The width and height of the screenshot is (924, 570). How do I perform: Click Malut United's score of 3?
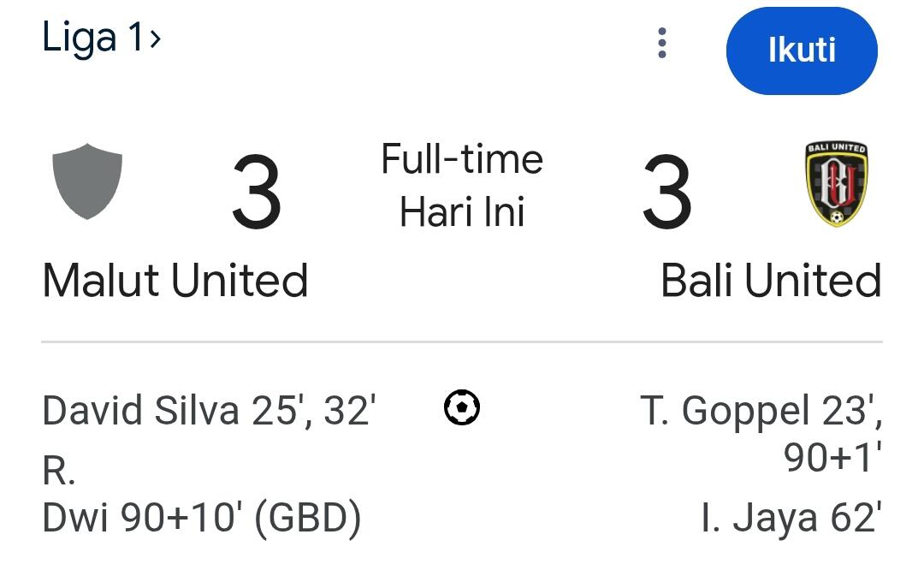tap(256, 195)
